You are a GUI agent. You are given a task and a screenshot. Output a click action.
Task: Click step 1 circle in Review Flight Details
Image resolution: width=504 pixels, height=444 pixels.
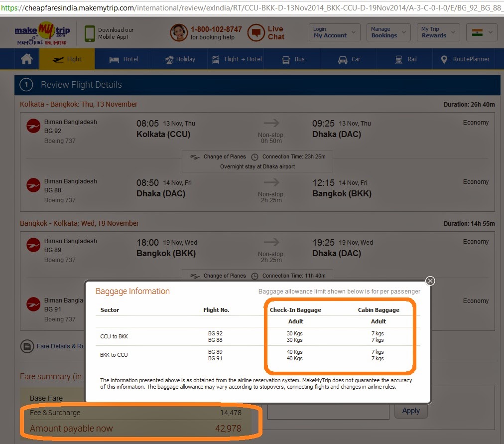click(26, 85)
